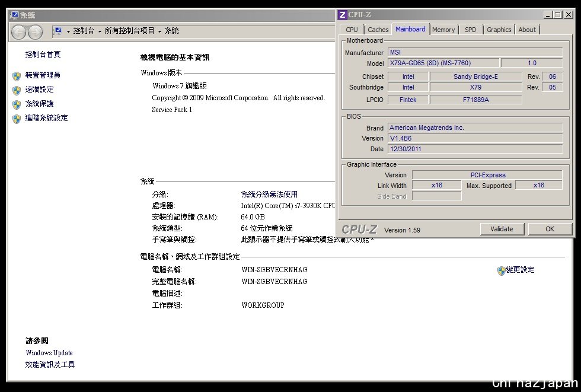Switch to the SPD tab in CPU-Z
This screenshot has width=581, height=392.
[471, 30]
